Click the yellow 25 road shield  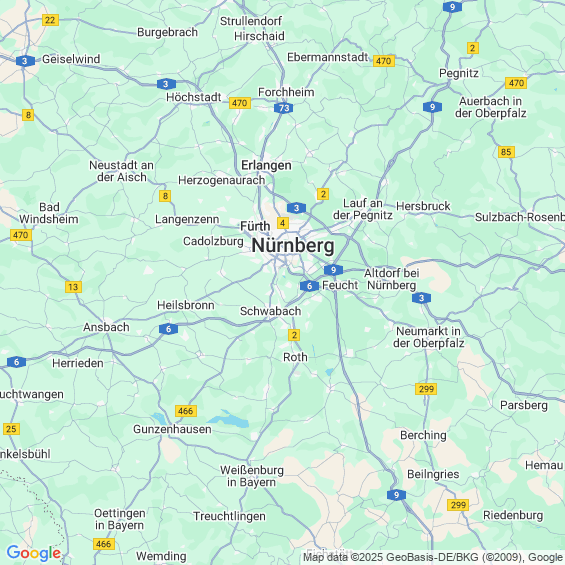(x=11, y=429)
